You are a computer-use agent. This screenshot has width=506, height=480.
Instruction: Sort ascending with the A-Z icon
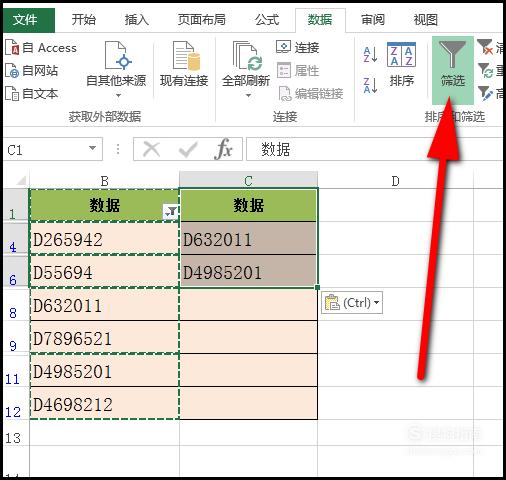(371, 54)
